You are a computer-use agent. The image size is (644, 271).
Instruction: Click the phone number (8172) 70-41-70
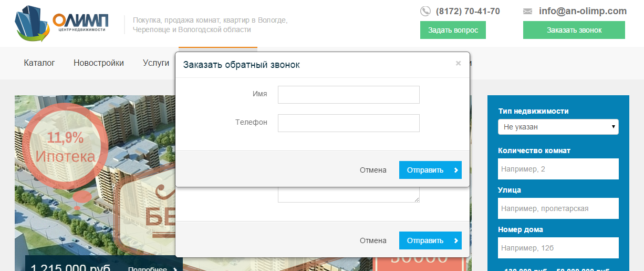[468, 11]
